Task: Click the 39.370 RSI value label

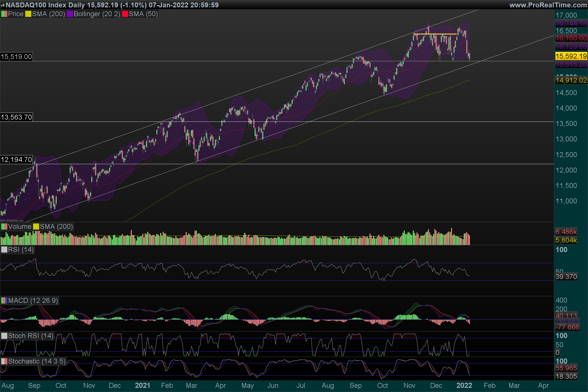Action: point(566,277)
